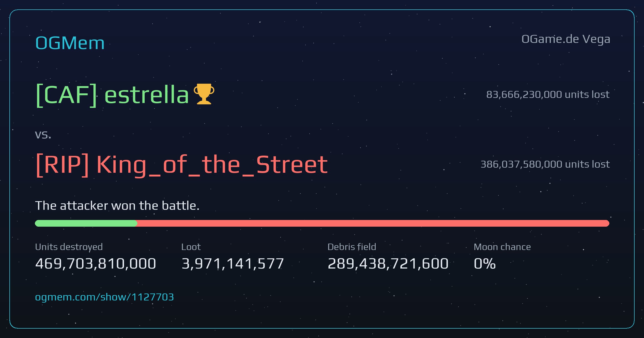Select the OGame.de Vega server label

[x=566, y=39]
